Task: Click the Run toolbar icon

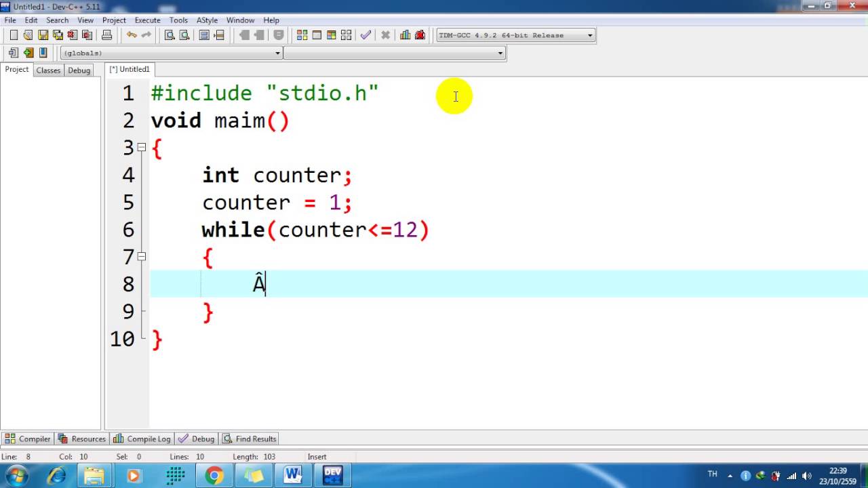Action: pos(317,35)
